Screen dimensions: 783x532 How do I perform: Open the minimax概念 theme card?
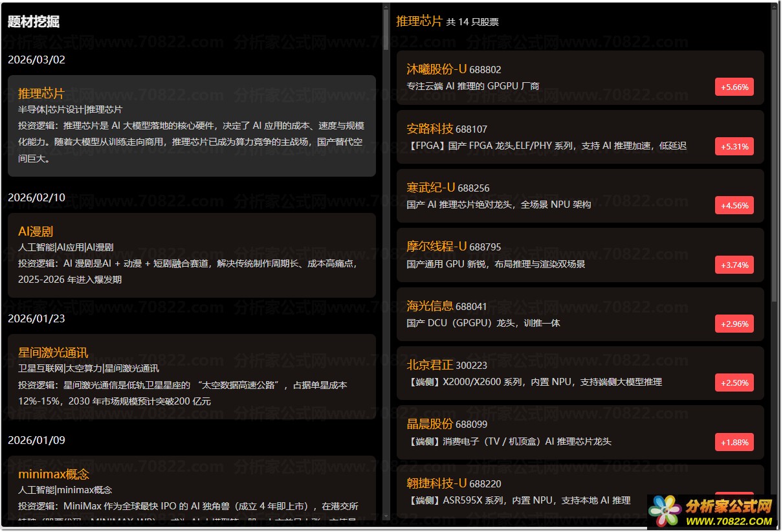pos(192,487)
